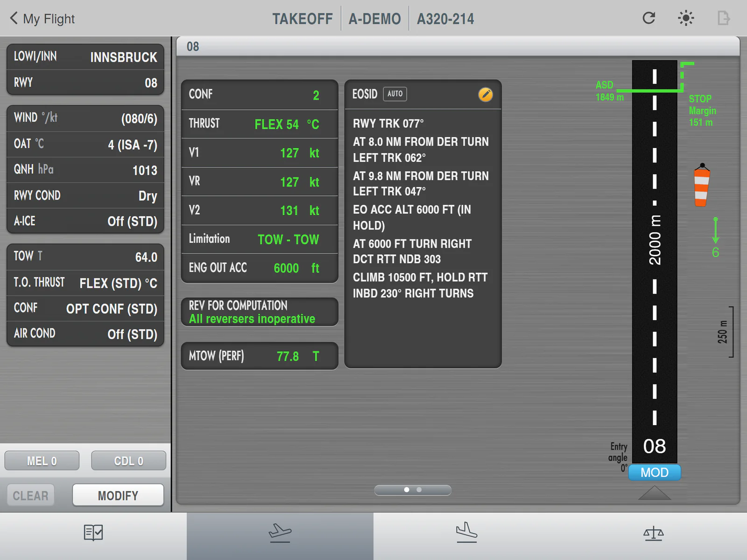The image size is (747, 560).
Task: Select the LOWI/INN Innsbruck airport row
Action: [x=85, y=57]
